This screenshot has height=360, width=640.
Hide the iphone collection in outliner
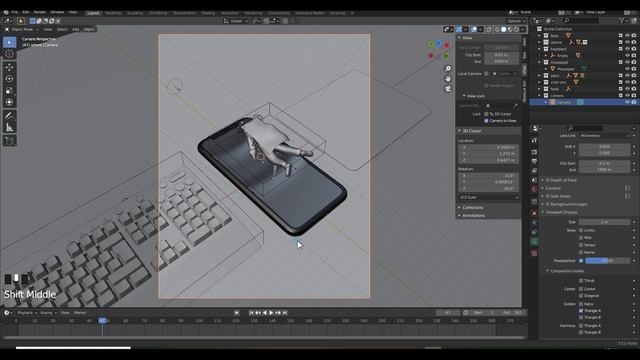point(627,42)
